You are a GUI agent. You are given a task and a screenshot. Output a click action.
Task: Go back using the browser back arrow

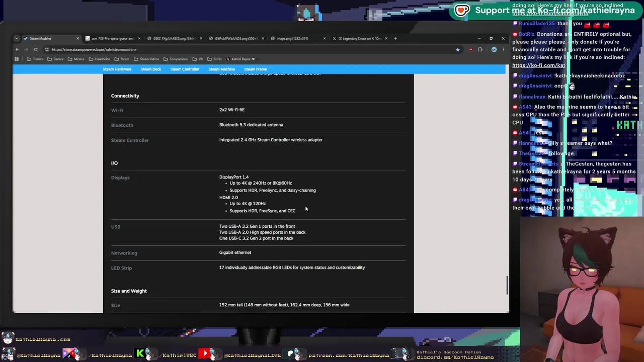17,49
